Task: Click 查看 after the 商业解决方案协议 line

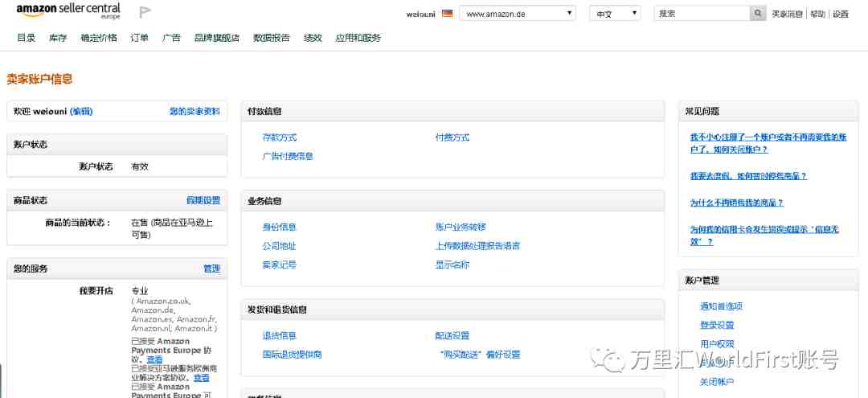Action: [x=202, y=378]
